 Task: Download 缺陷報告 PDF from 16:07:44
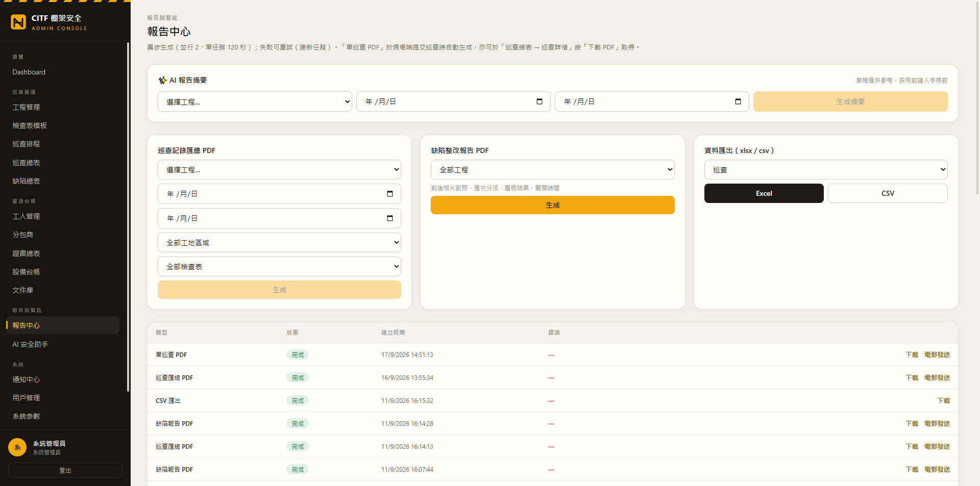pyautogui.click(x=912, y=469)
